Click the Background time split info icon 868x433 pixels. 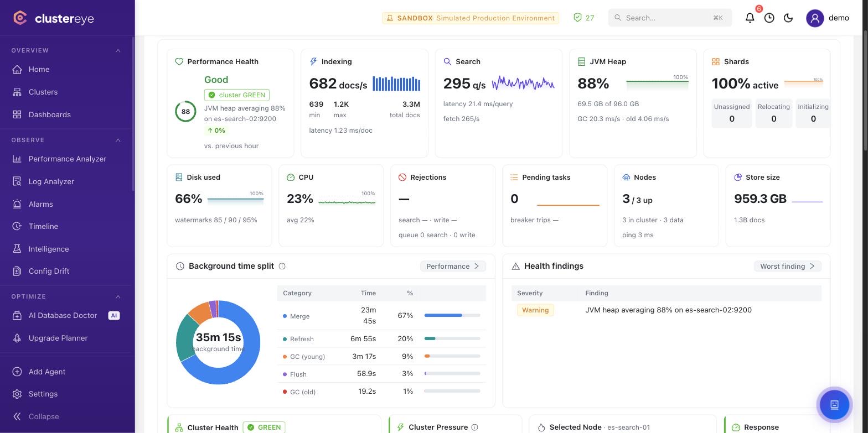coord(282,266)
